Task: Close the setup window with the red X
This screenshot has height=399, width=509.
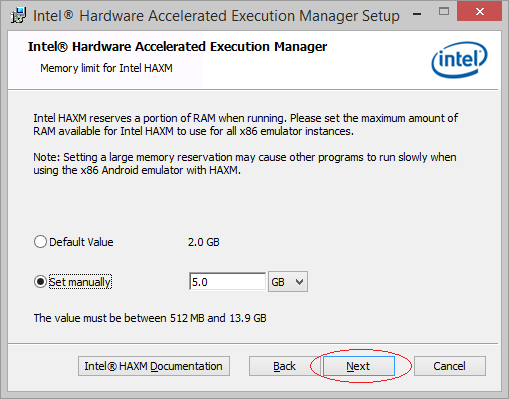Action: click(x=480, y=12)
